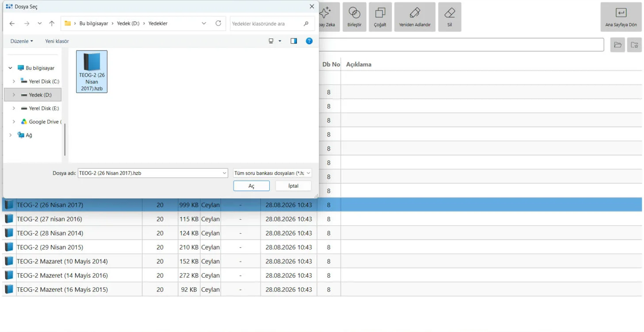
Task: Select the TEOG-2 (26 Nisan 2017).hzb file thumbnail
Action: pyautogui.click(x=92, y=72)
